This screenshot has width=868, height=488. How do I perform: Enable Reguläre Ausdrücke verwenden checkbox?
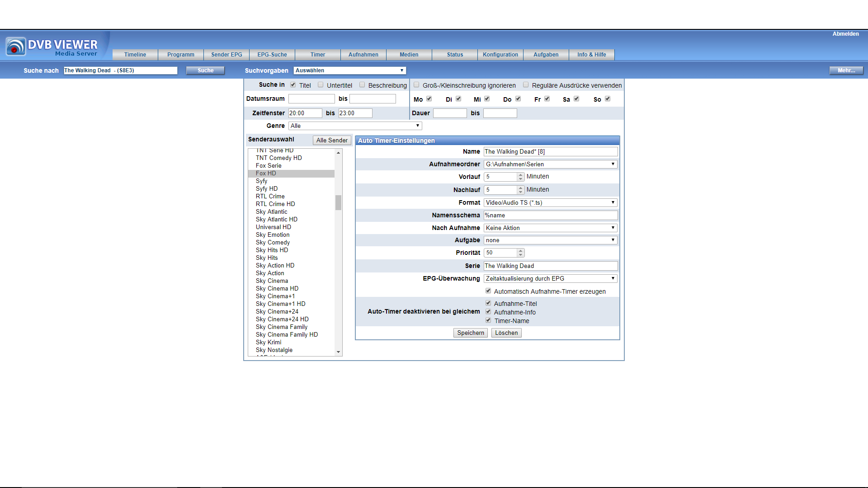point(526,85)
